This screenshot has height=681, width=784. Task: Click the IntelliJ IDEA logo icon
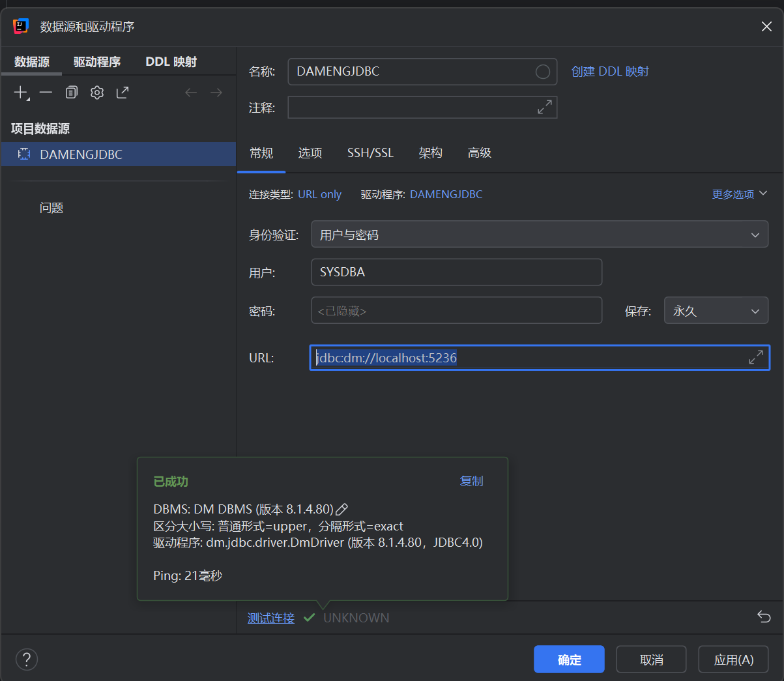pyautogui.click(x=21, y=26)
